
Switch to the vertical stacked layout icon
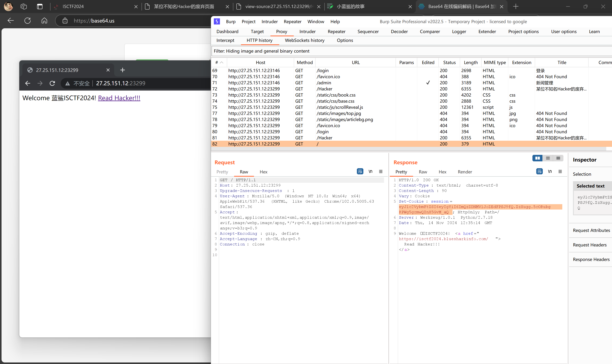[x=548, y=158]
